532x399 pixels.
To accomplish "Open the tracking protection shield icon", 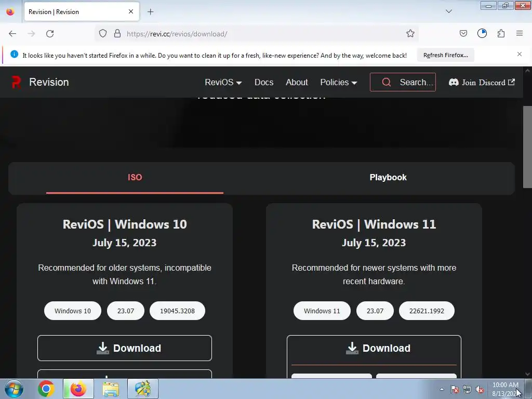I will 103,34.
